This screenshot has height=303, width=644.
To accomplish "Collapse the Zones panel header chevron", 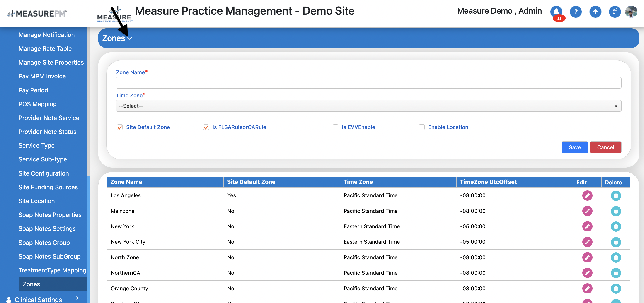I will click(x=129, y=38).
